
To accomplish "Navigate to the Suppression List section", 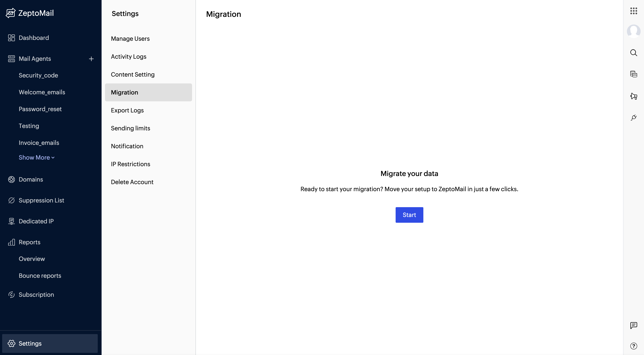I will [x=41, y=200].
